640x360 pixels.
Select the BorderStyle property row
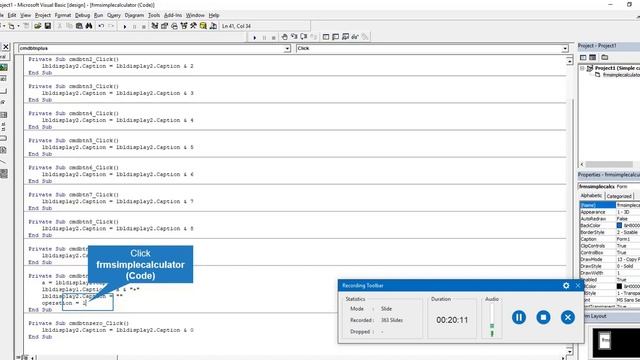[x=610, y=232]
